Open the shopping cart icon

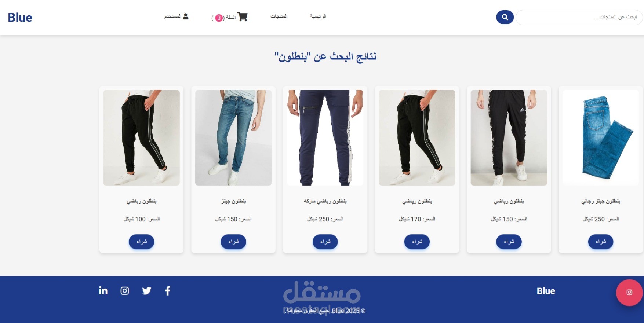pyautogui.click(x=243, y=17)
